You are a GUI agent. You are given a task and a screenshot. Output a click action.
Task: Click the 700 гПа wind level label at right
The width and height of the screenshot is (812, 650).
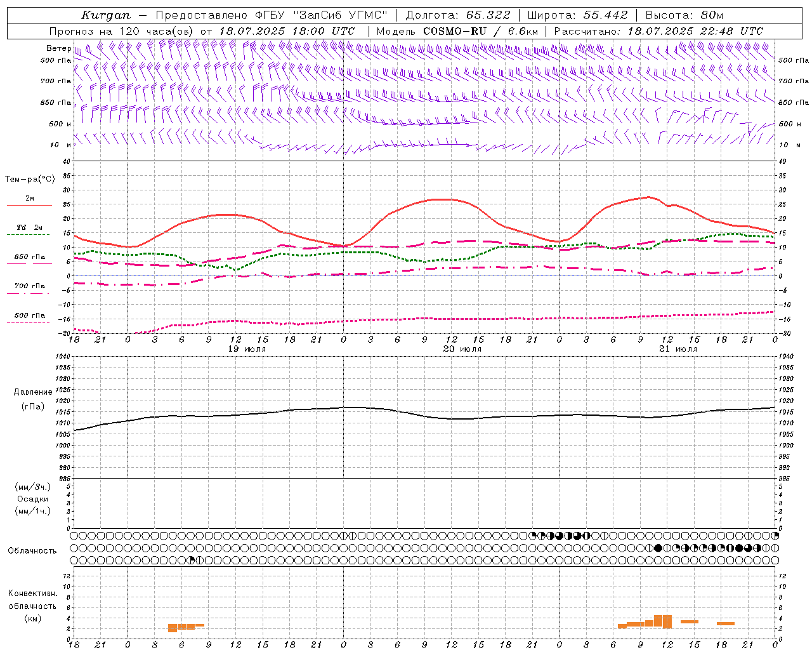point(794,81)
